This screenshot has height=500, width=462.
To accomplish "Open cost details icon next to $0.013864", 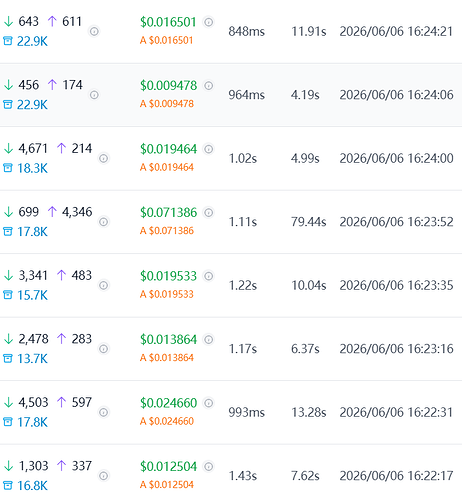I will [209, 339].
